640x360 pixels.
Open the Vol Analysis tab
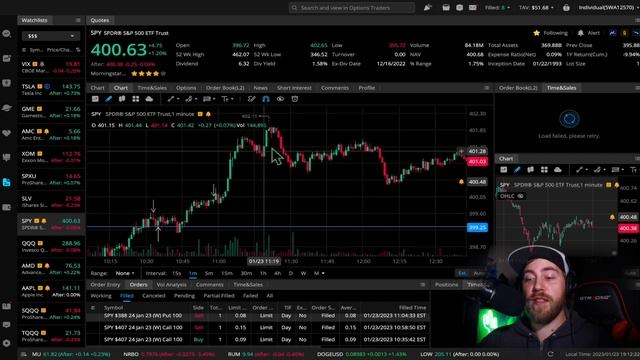tap(171, 284)
